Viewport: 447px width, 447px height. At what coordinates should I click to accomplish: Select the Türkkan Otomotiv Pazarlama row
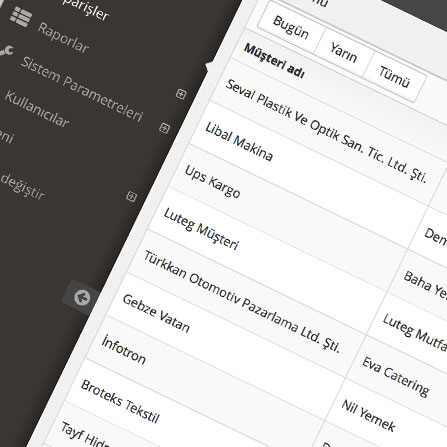coord(242,302)
